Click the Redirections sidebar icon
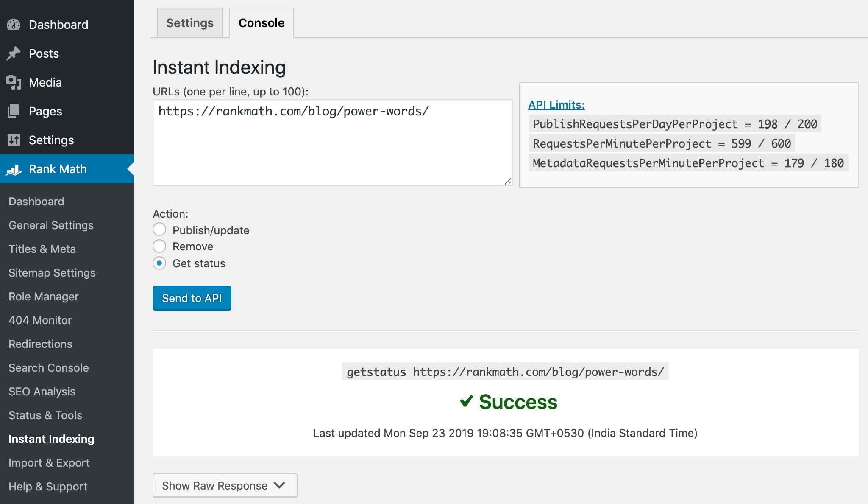868x504 pixels. click(x=40, y=343)
